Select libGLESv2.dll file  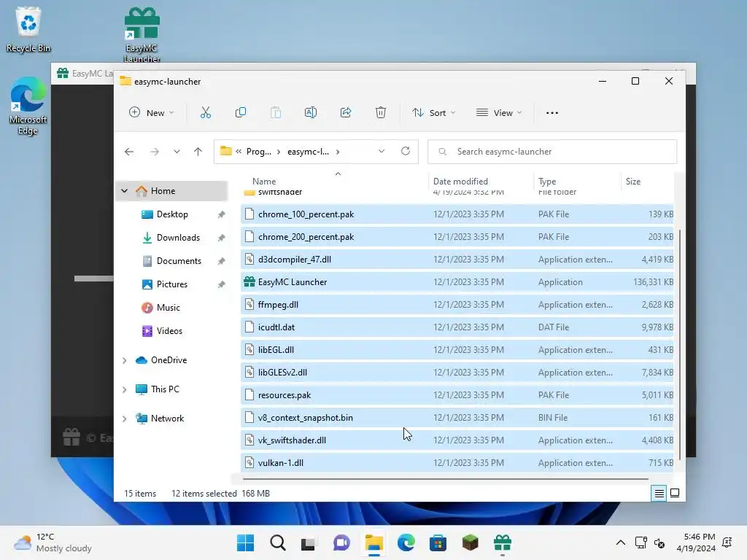[457, 373]
